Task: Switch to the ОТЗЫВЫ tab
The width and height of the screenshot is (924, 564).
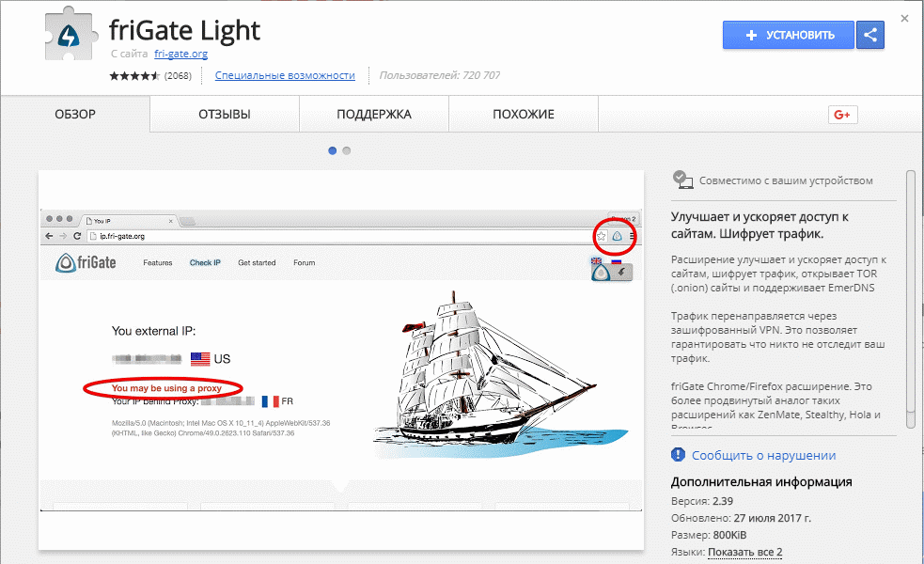Action: 224,115
